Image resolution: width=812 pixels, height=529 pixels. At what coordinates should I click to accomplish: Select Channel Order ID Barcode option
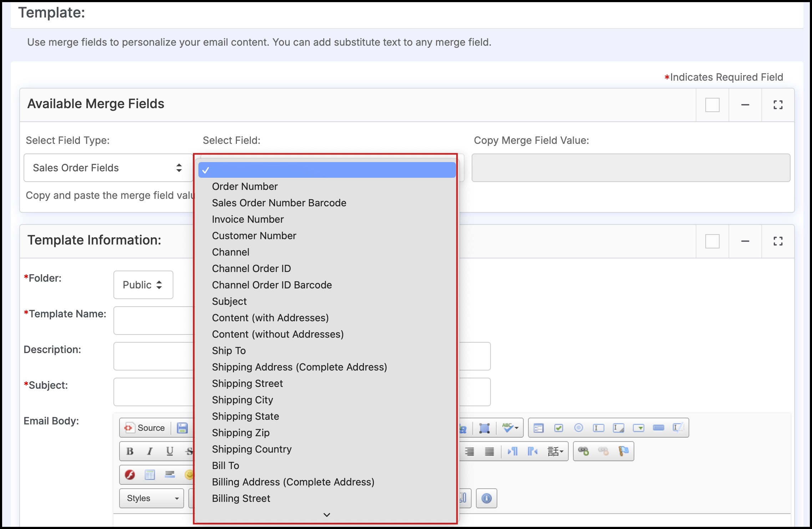click(x=271, y=285)
